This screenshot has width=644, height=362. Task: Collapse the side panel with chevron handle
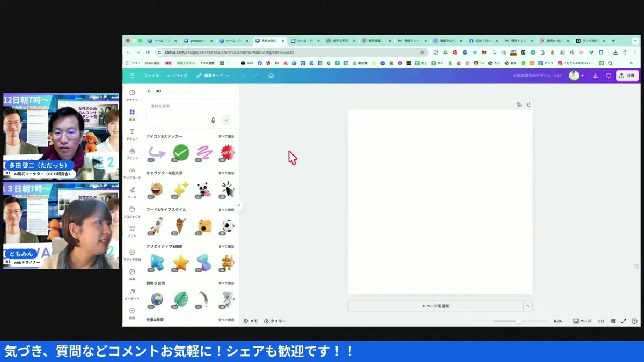[239, 205]
